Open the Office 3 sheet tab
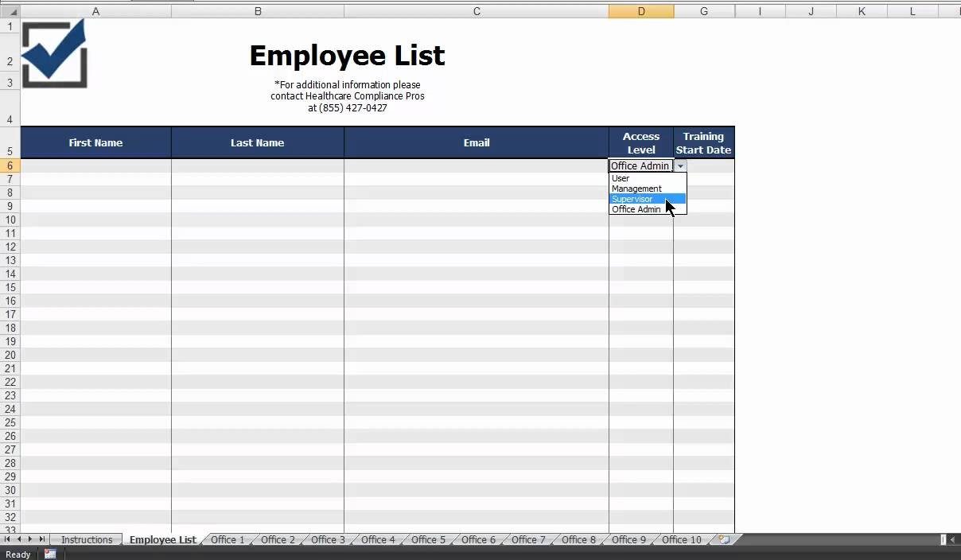 [x=326, y=539]
